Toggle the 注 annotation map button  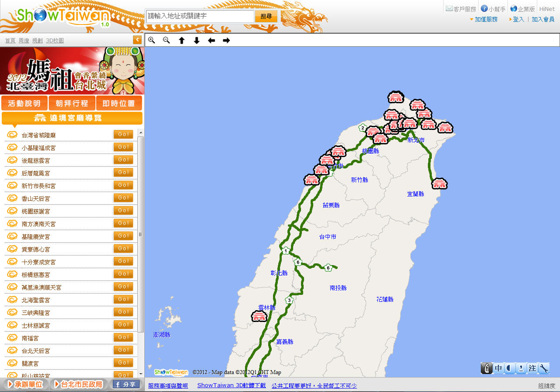point(532,368)
